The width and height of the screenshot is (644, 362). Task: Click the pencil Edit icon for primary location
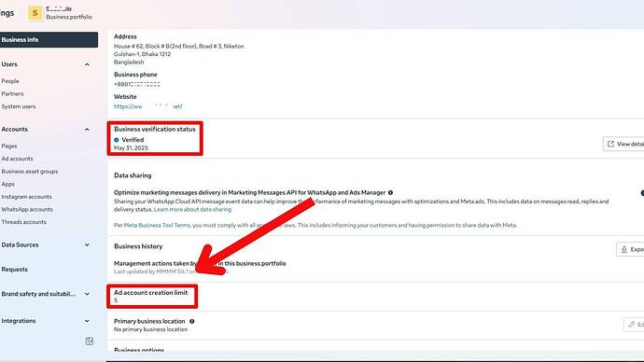631,325
